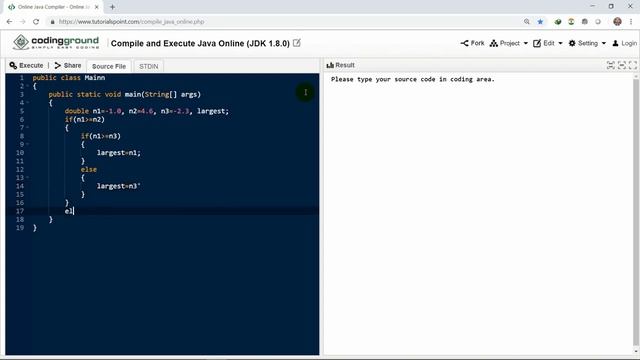Reload the page with refresh icon
Image resolution: width=640 pixels, height=360 pixels.
tap(36, 22)
